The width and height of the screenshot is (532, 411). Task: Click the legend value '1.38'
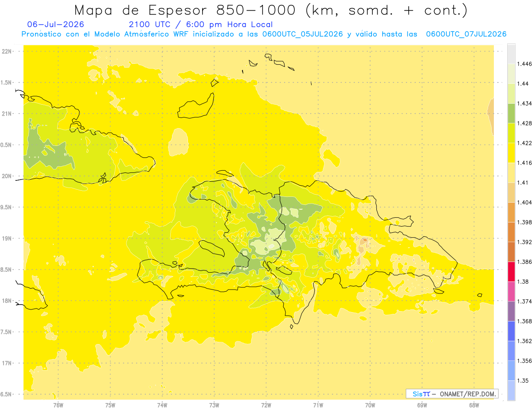[523, 282]
